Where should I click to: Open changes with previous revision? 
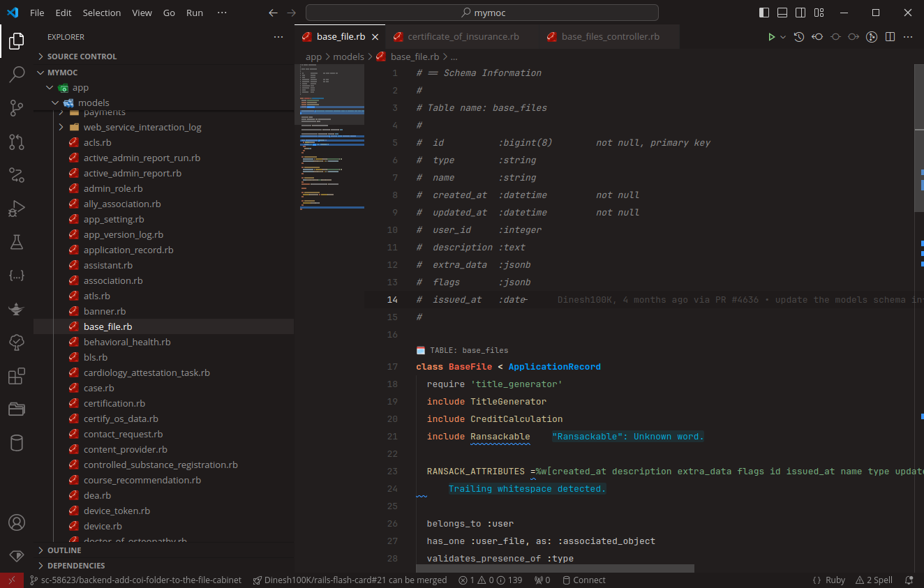pos(817,37)
